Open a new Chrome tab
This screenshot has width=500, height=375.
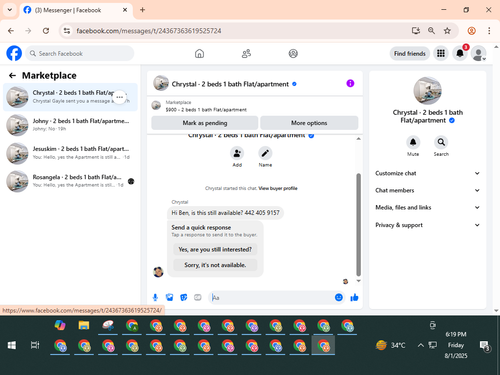(x=142, y=10)
